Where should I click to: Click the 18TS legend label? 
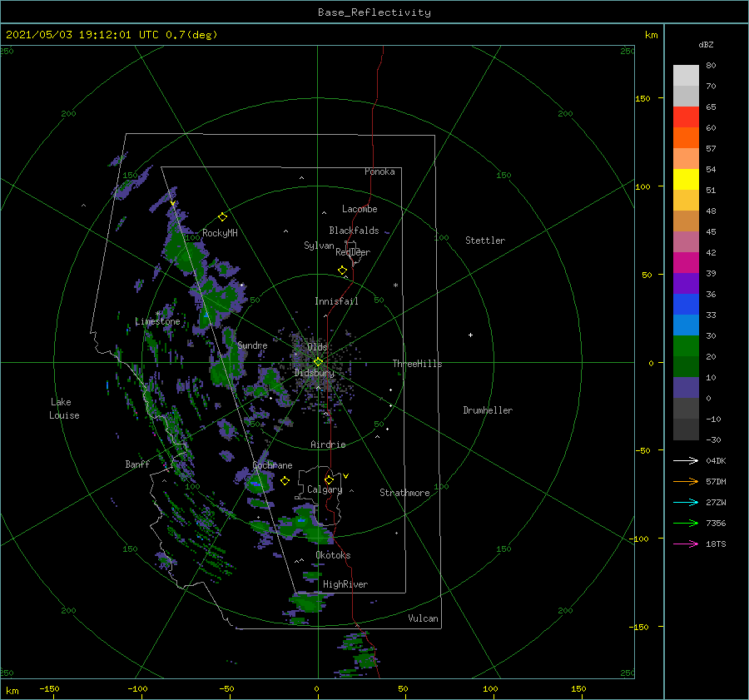[x=716, y=544]
